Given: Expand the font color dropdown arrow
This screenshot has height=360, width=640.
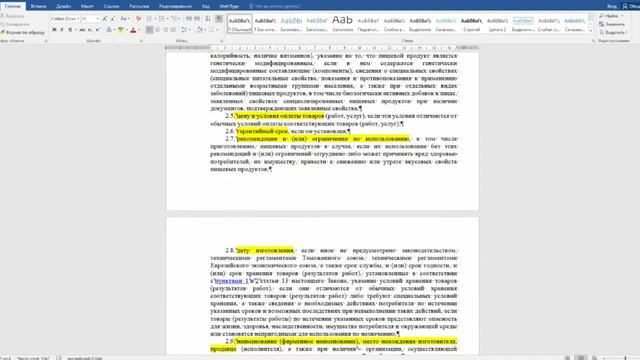Looking at the screenshot, I should tap(138, 30).
